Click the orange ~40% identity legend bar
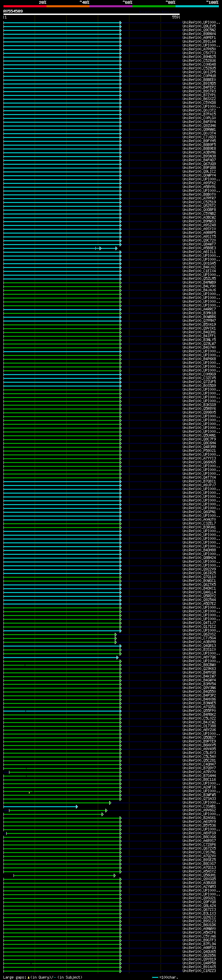 click(68, 6)
